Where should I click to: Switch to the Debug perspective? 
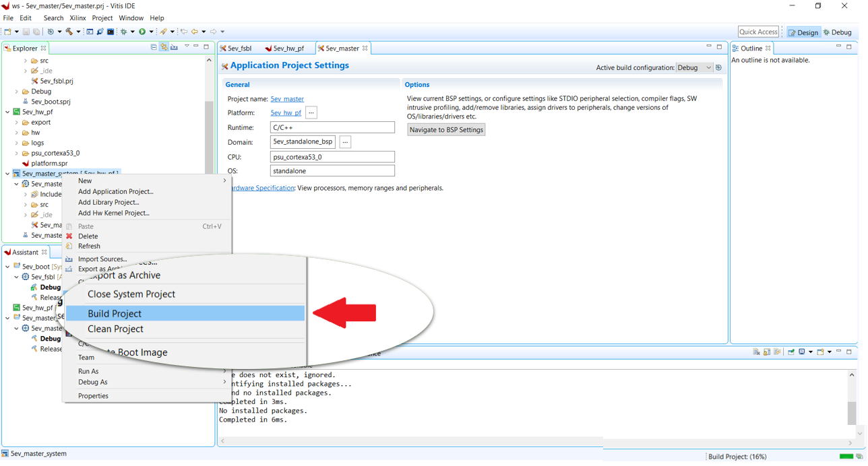838,32
